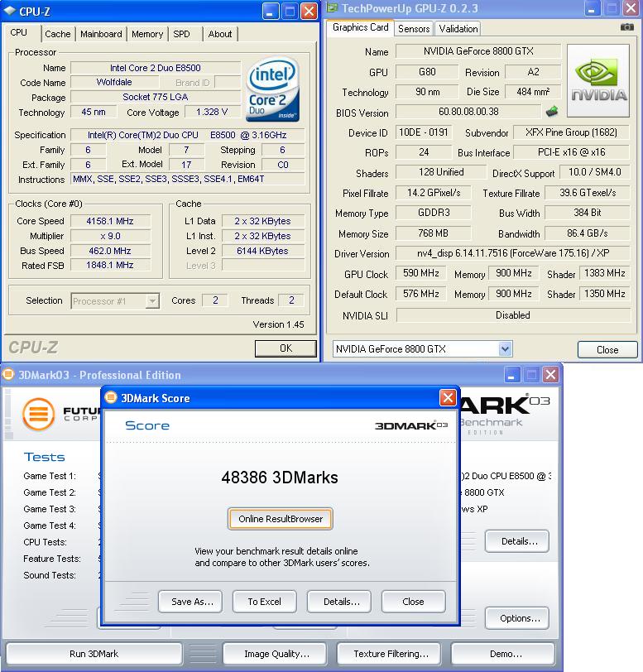Click the BIOS Version value 60.80.08.00.38
The width and height of the screenshot is (643, 672).
pos(468,112)
